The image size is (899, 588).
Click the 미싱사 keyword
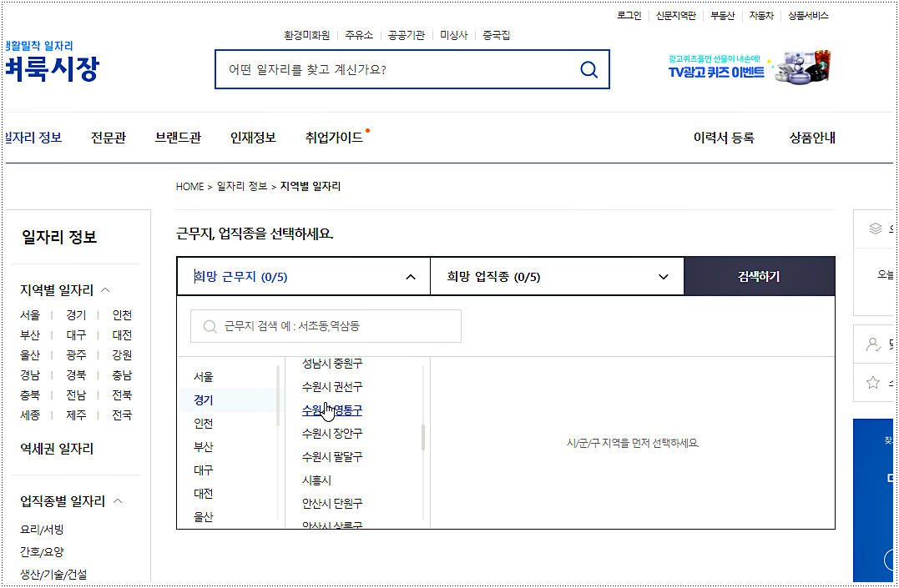pos(453,35)
